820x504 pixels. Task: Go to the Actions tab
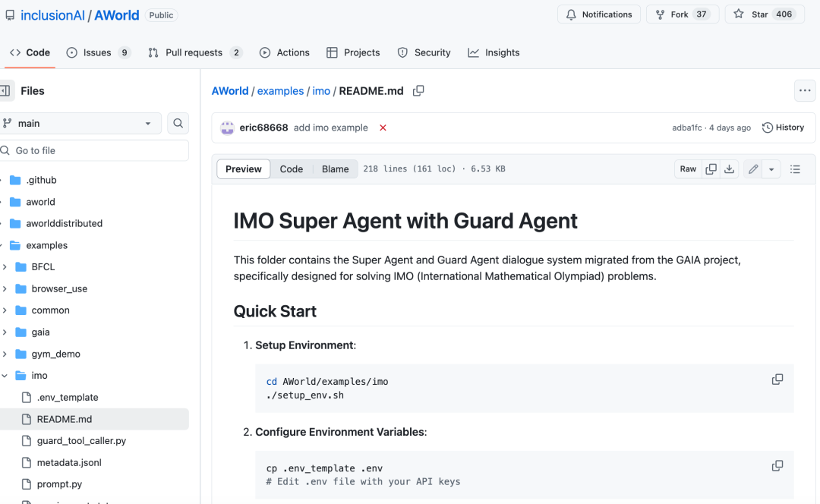(285, 53)
